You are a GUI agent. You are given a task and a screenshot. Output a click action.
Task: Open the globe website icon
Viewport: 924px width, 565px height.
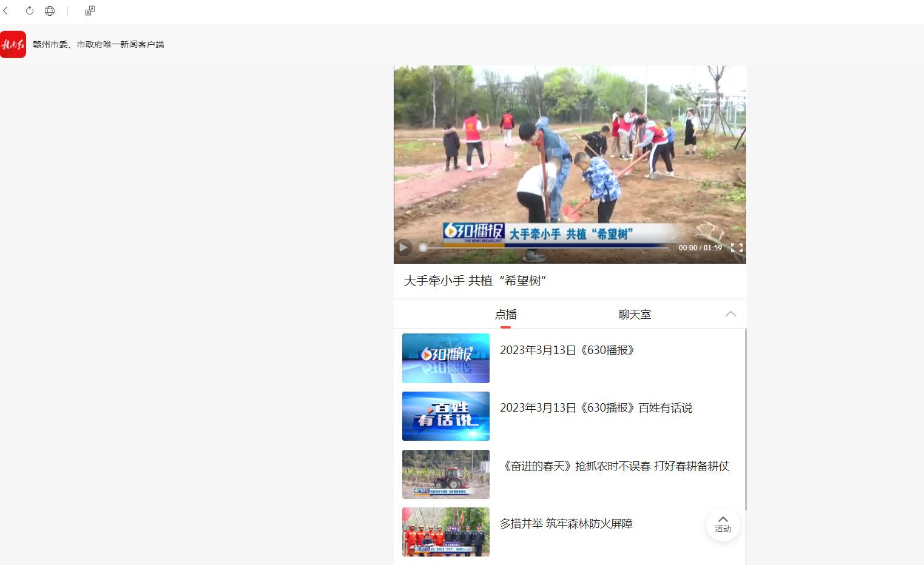(x=50, y=11)
